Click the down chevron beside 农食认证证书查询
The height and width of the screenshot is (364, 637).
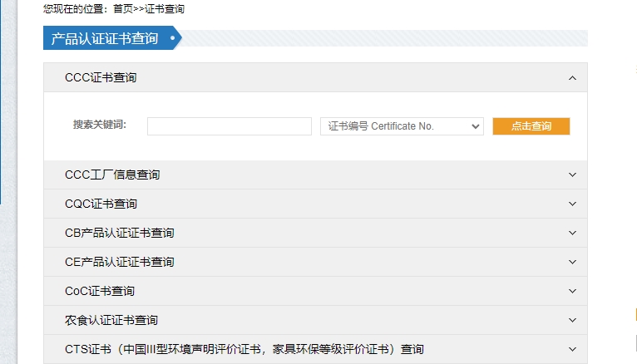coord(571,321)
